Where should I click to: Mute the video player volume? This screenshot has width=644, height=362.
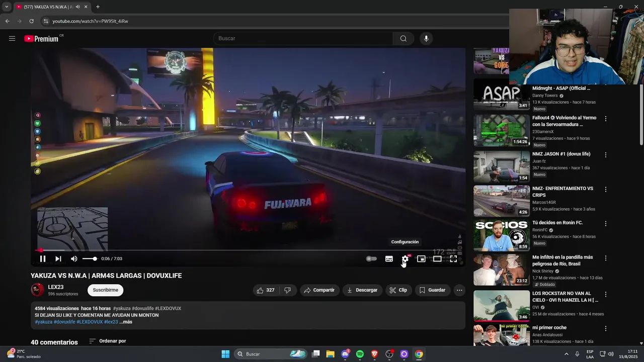pyautogui.click(x=74, y=259)
